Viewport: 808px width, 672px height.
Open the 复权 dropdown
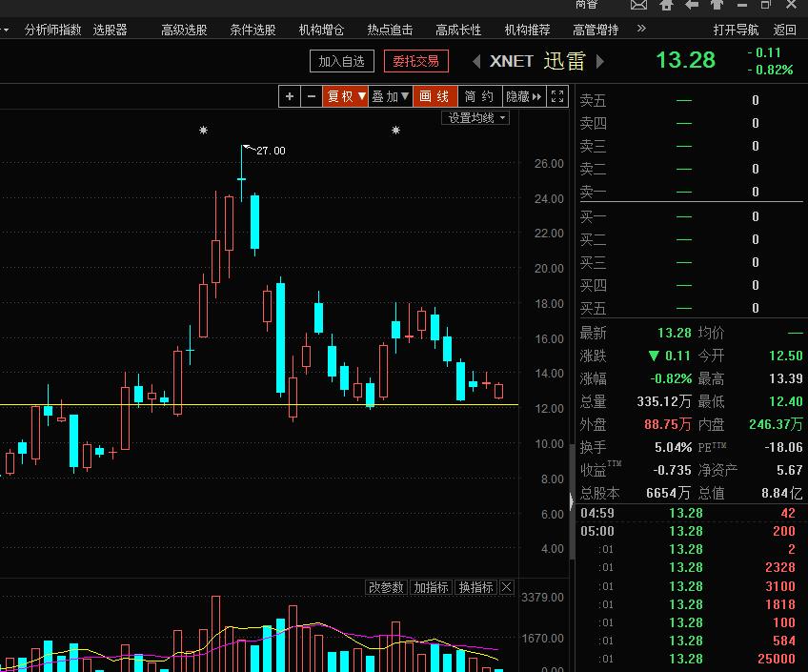(345, 96)
